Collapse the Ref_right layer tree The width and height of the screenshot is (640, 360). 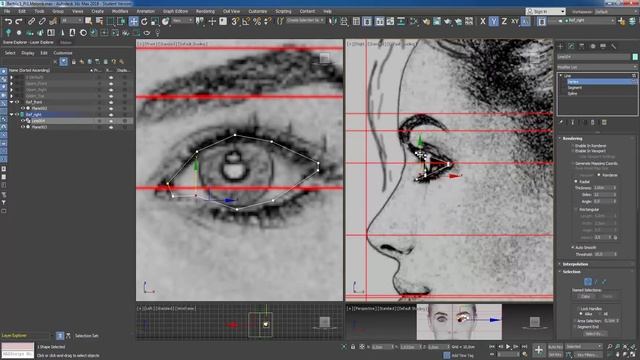click(x=11, y=115)
